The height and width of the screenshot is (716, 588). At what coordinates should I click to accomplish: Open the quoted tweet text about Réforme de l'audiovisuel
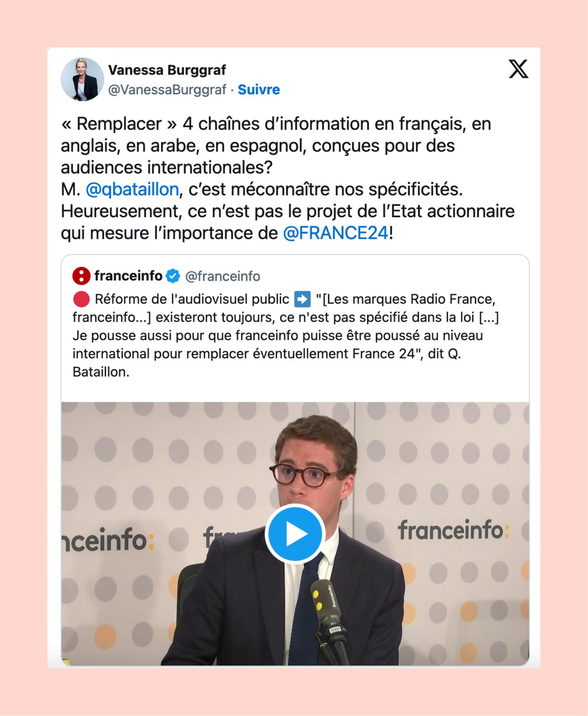pos(286,335)
